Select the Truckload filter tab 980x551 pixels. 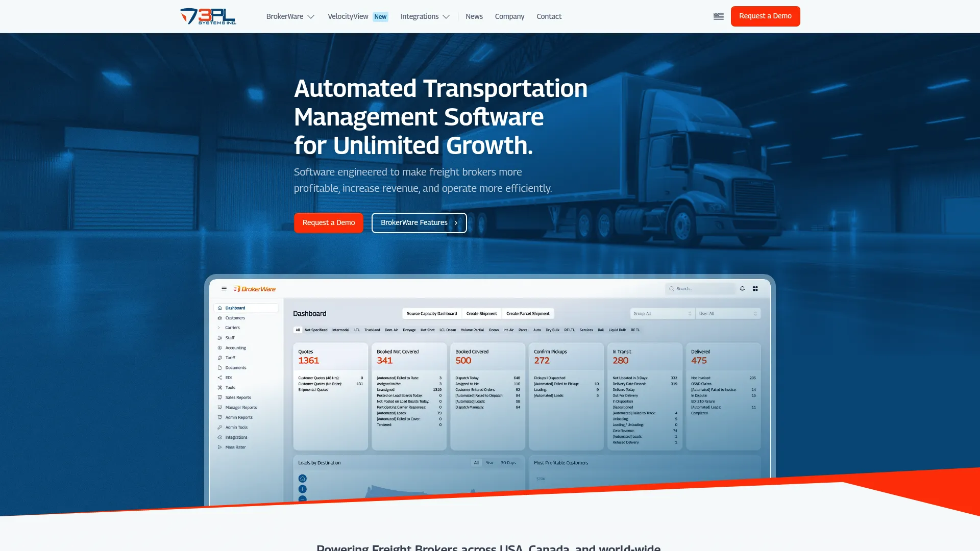click(372, 330)
